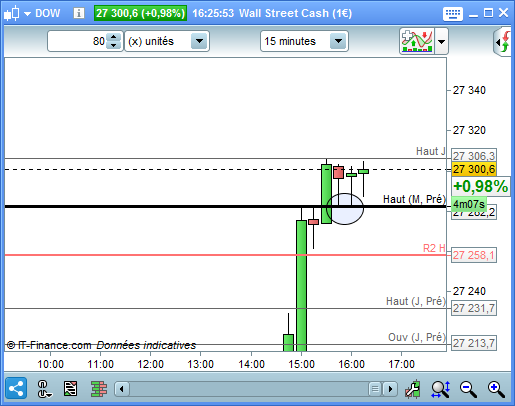
Task: Click the share chart icon
Action: click(16, 388)
